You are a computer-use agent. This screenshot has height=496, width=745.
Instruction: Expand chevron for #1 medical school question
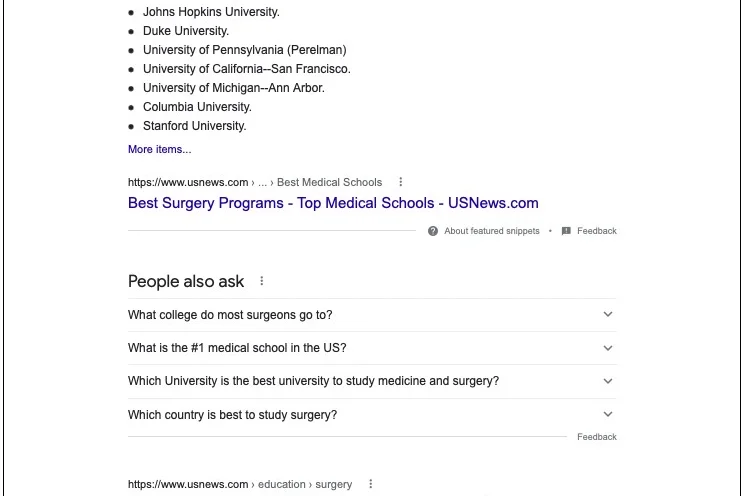(607, 348)
